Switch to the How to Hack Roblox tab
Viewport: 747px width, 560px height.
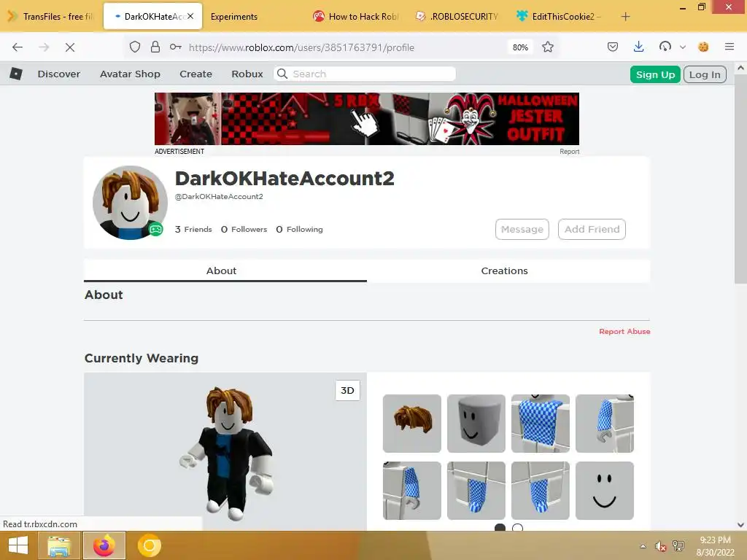pyautogui.click(x=356, y=17)
